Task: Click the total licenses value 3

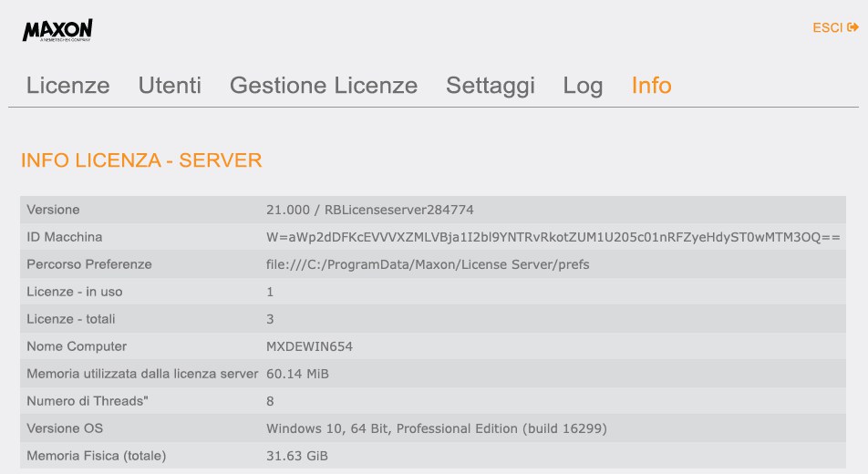Action: pos(270,319)
